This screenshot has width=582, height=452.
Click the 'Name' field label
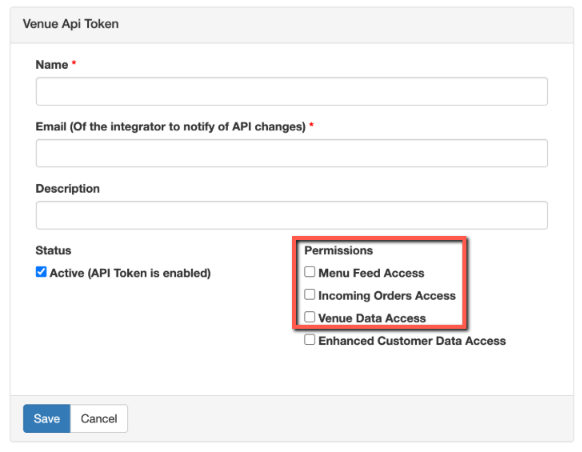[x=52, y=65]
